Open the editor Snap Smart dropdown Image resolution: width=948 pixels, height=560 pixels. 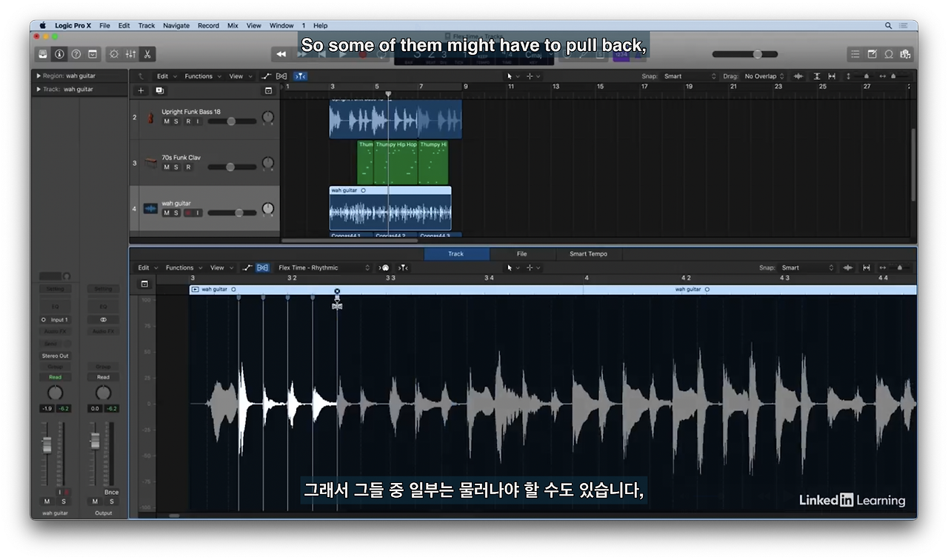807,267
